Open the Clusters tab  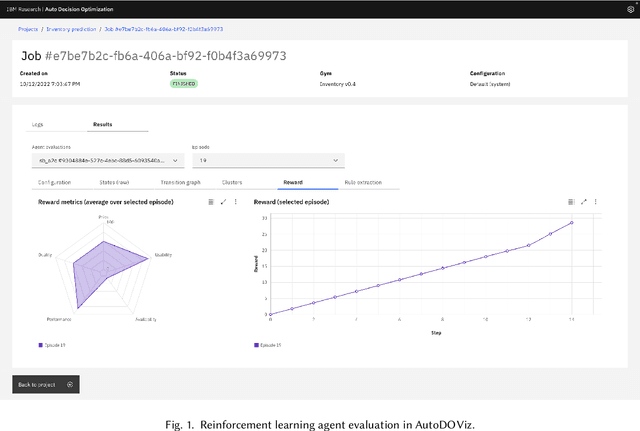[x=233, y=183]
